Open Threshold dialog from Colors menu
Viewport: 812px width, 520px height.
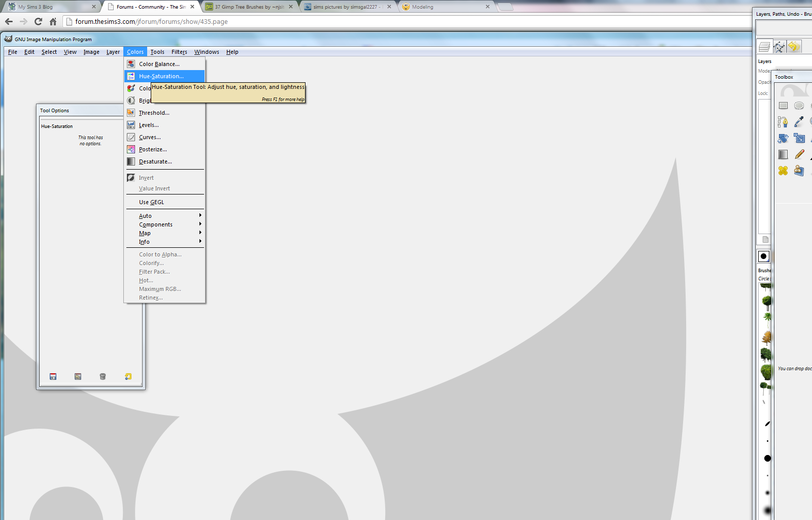[165, 113]
